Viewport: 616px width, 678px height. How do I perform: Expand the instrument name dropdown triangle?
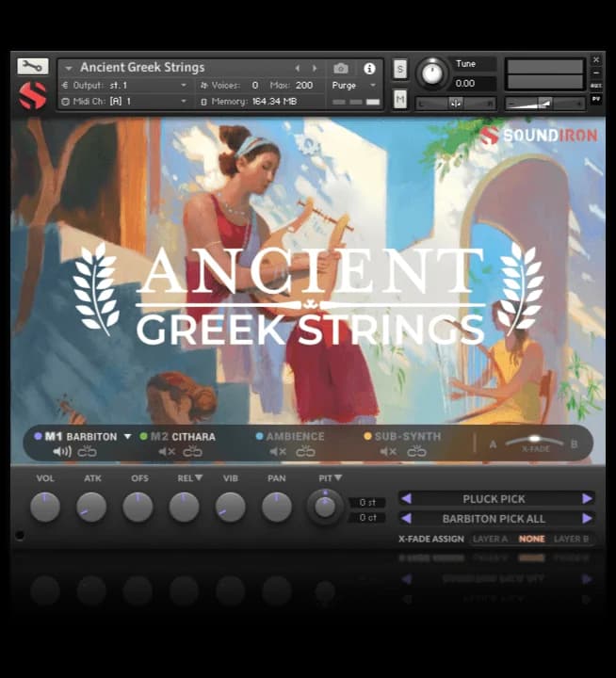(x=69, y=69)
